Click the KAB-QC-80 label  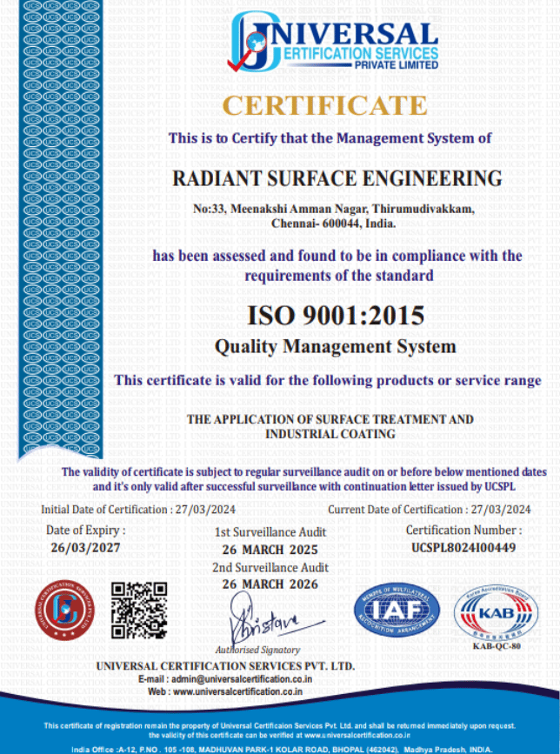[x=497, y=646]
